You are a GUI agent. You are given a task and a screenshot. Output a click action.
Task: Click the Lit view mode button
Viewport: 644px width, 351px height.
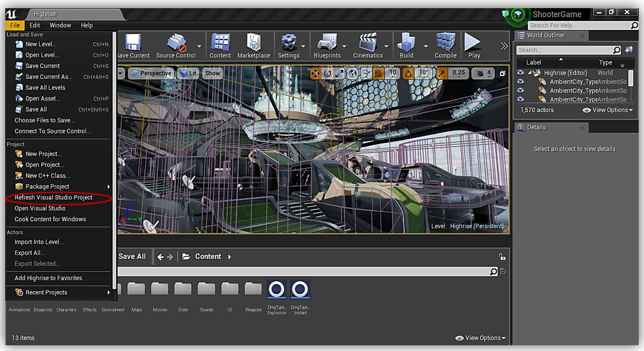coord(188,73)
